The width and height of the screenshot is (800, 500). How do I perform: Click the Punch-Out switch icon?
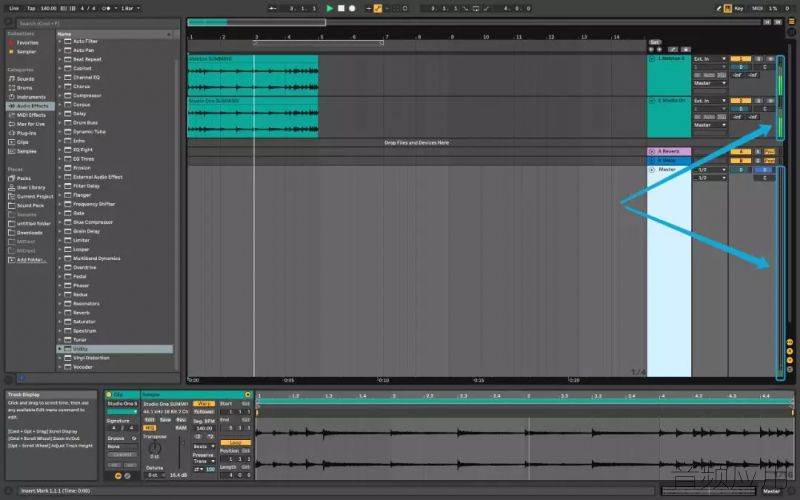(486, 8)
